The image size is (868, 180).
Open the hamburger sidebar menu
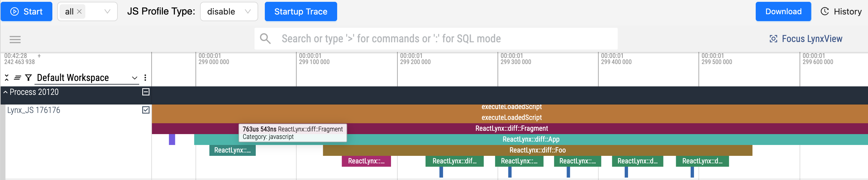pyautogui.click(x=15, y=39)
